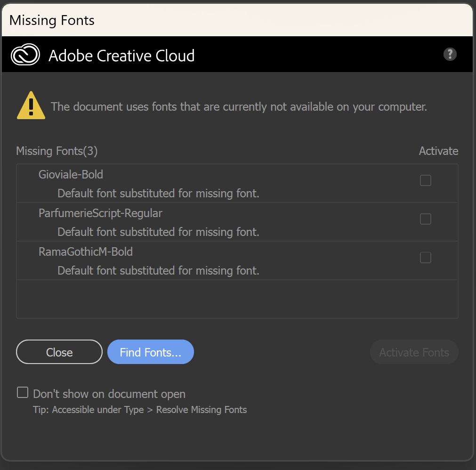476x470 pixels.
Task: Click the Find Fonts button
Action: click(x=150, y=352)
